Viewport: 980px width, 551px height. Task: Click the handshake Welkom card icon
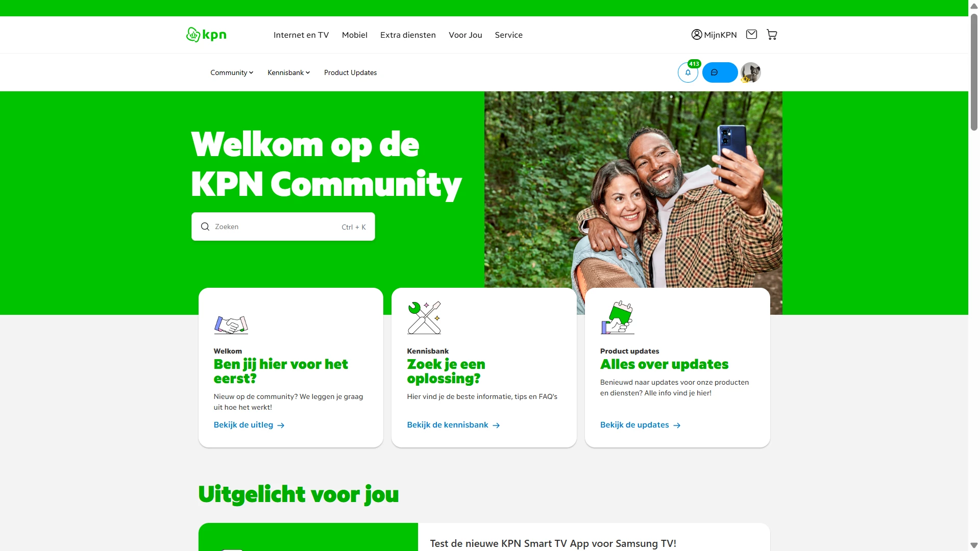[231, 324]
